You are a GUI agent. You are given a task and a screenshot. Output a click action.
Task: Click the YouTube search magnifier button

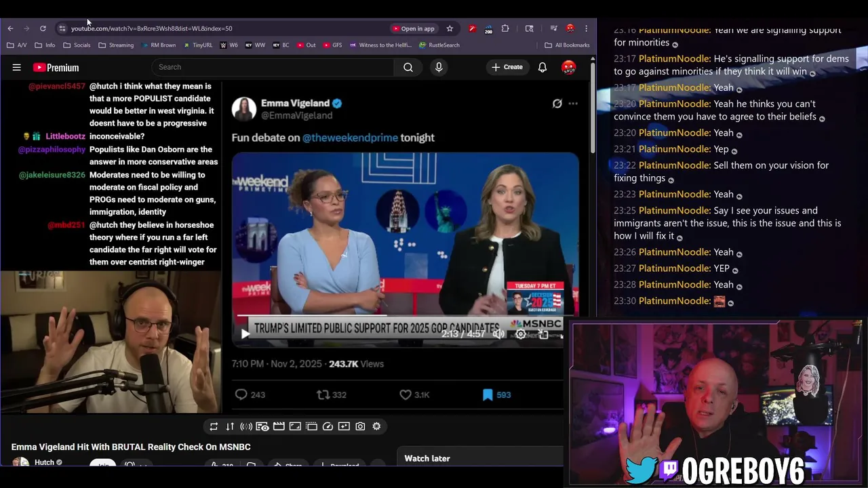pyautogui.click(x=408, y=67)
